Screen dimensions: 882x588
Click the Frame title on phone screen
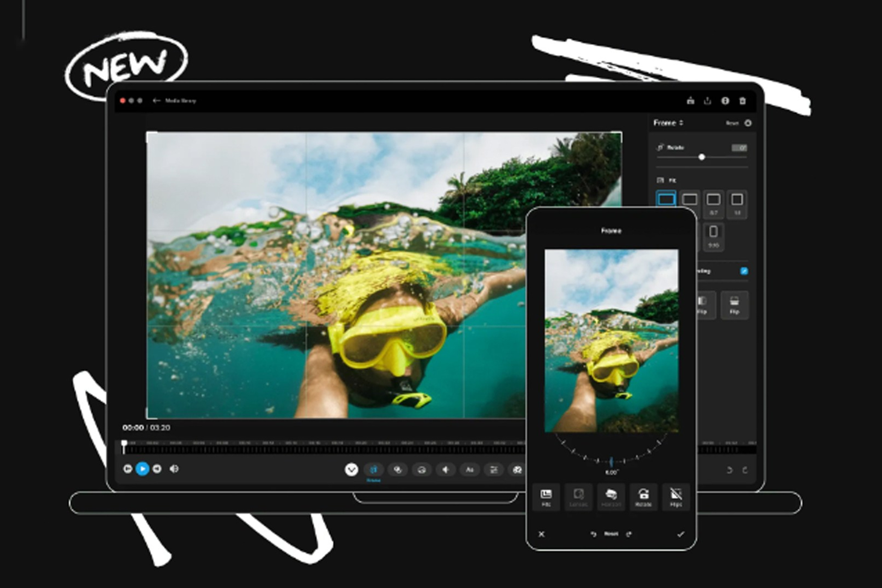click(611, 231)
